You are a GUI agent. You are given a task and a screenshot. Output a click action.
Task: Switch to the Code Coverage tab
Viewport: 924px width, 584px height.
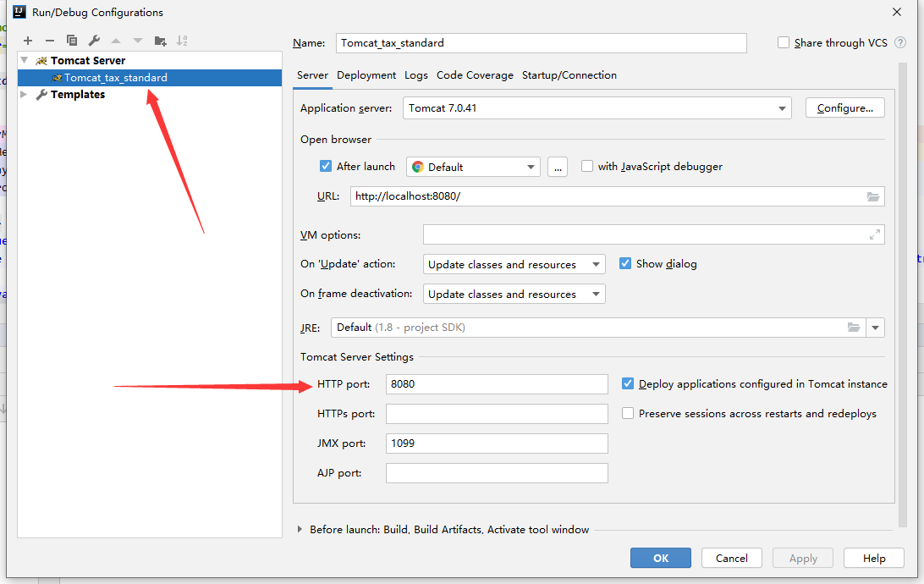(x=475, y=75)
